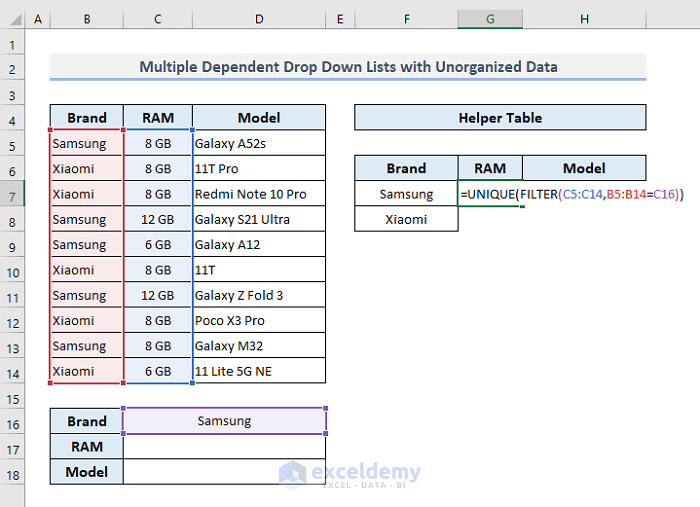Click the Model label in cell B18
The width and height of the screenshot is (700, 507).
point(87,472)
